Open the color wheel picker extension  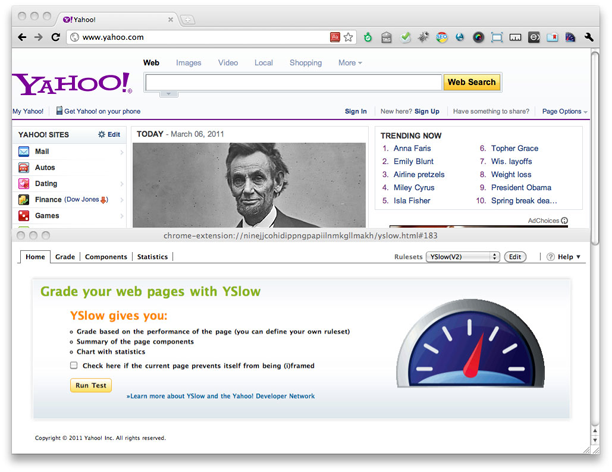coord(479,37)
